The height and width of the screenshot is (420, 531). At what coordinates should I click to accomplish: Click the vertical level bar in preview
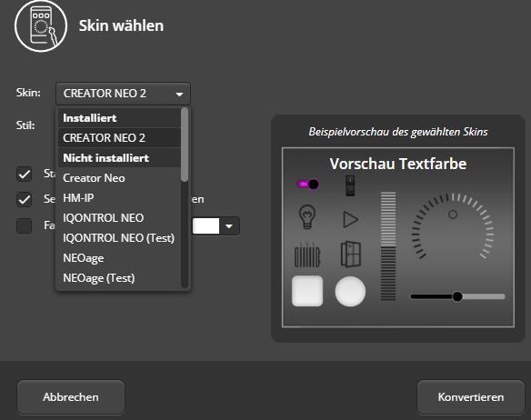388,245
